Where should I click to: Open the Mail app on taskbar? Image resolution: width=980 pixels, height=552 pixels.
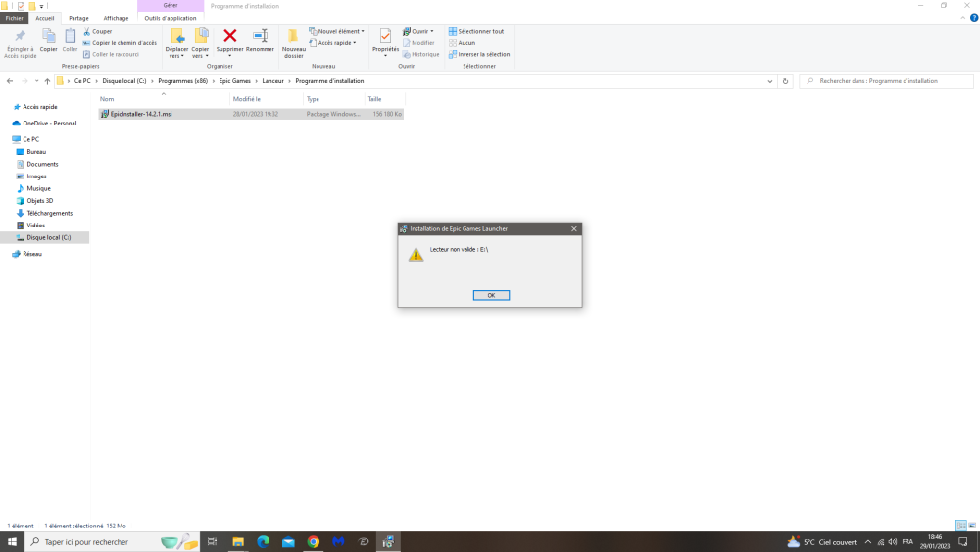(x=288, y=542)
